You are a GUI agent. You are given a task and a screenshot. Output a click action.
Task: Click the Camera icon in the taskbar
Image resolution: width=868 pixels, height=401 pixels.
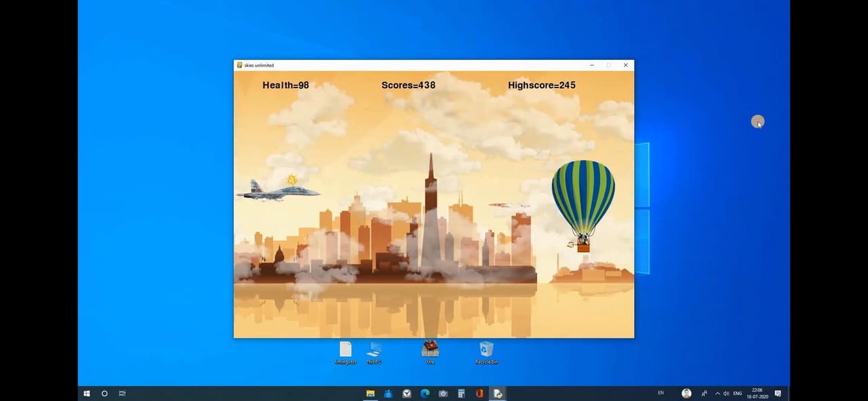click(443, 394)
